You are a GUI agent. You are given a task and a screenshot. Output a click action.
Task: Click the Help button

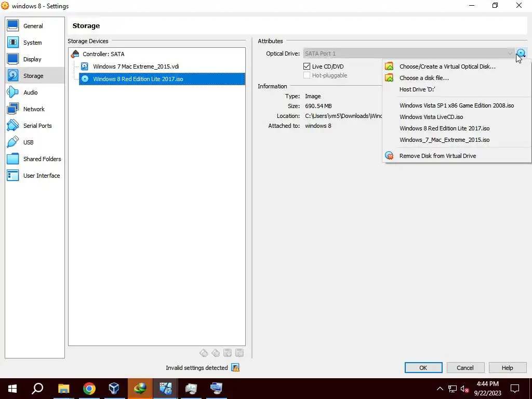coord(507,367)
